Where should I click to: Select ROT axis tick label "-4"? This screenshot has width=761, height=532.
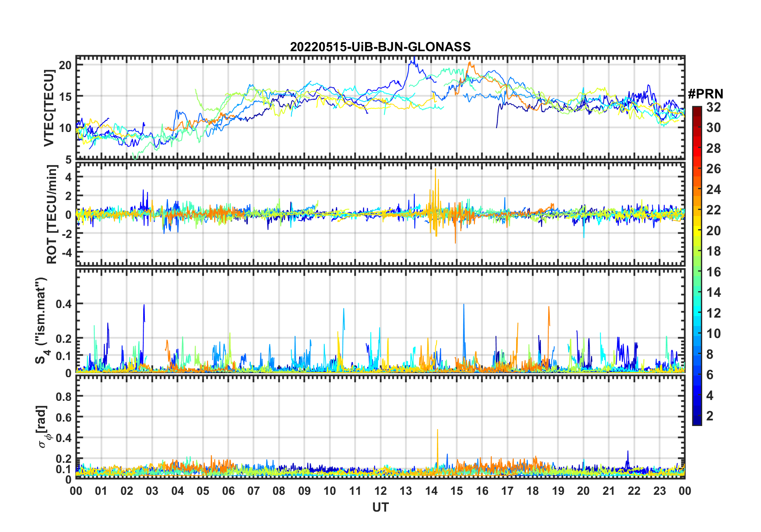pos(66,253)
